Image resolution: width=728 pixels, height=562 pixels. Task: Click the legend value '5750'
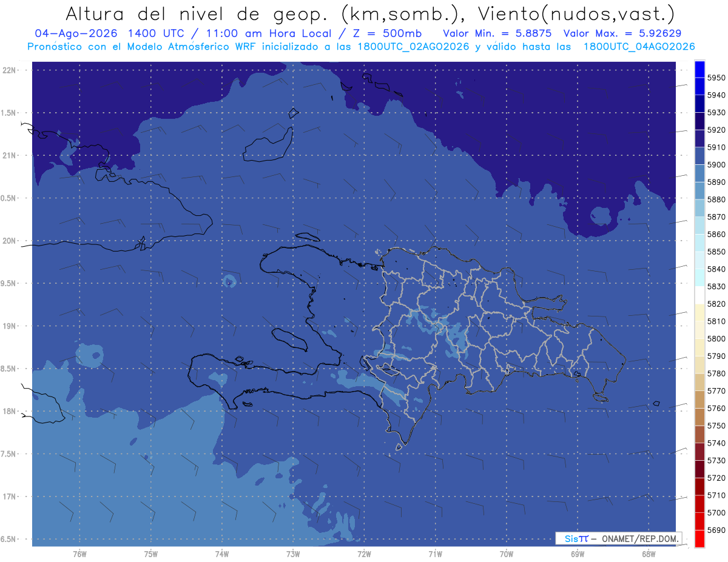[x=716, y=426]
